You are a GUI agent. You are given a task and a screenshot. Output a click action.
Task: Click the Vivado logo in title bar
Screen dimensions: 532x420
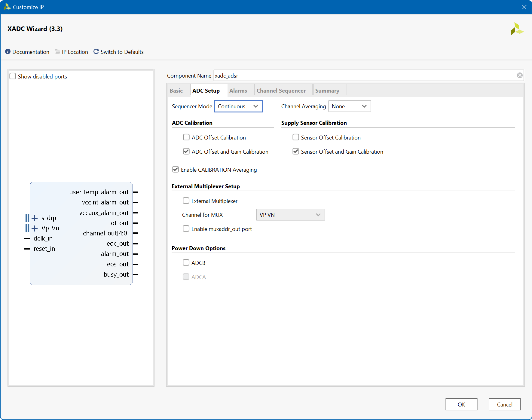point(7,7)
